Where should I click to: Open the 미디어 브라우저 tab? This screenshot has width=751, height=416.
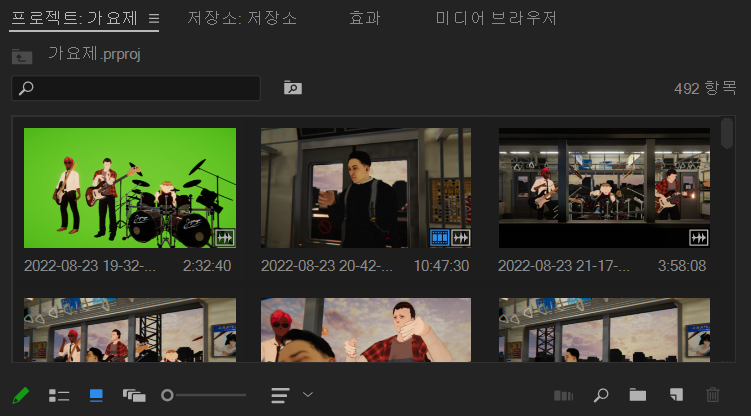pyautogui.click(x=496, y=18)
